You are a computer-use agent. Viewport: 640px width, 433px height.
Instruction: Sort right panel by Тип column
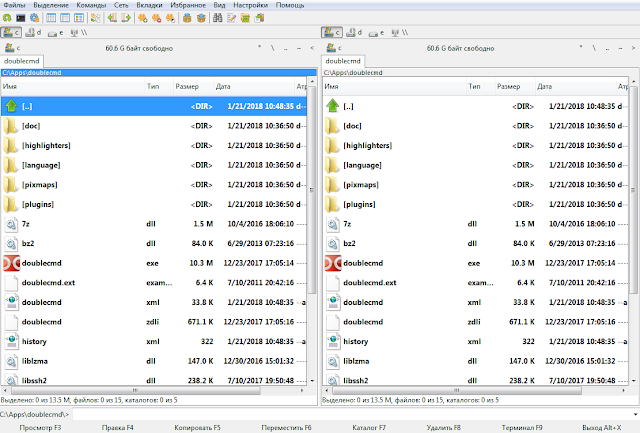click(x=480, y=87)
